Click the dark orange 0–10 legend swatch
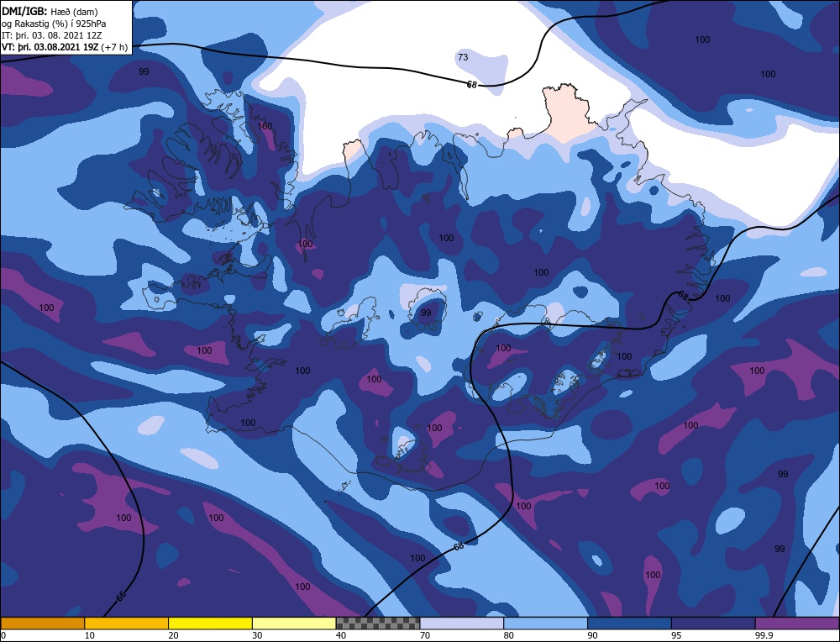The image size is (840, 642). (x=42, y=623)
